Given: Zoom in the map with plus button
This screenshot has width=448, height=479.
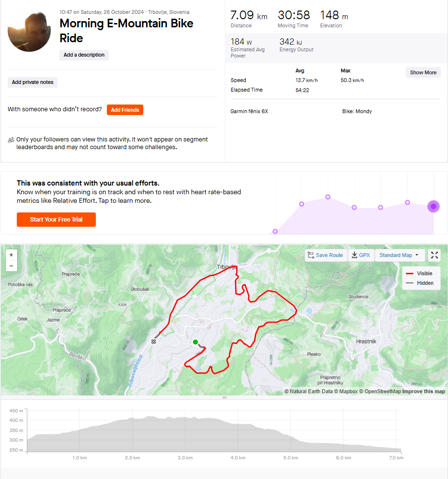Looking at the screenshot, I should pyautogui.click(x=11, y=255).
